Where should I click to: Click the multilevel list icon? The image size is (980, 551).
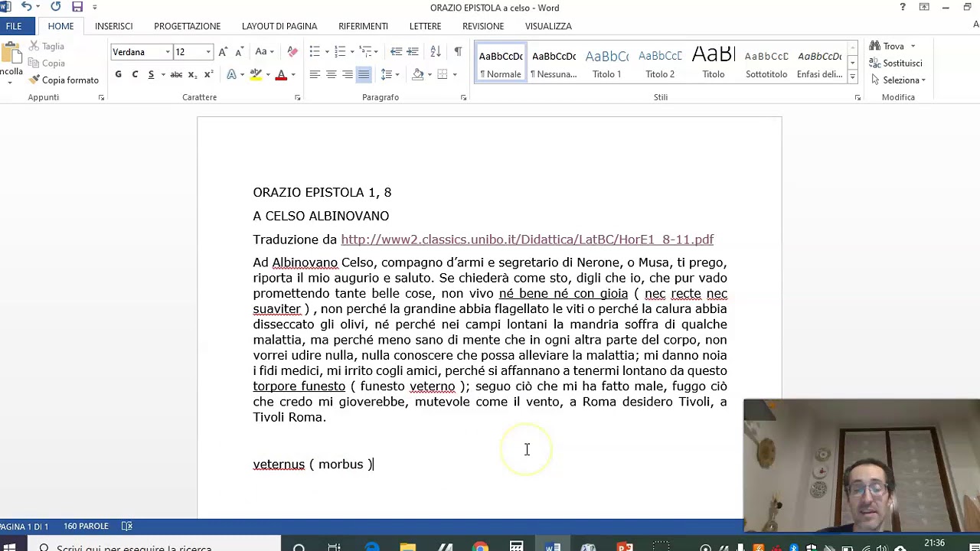366,51
